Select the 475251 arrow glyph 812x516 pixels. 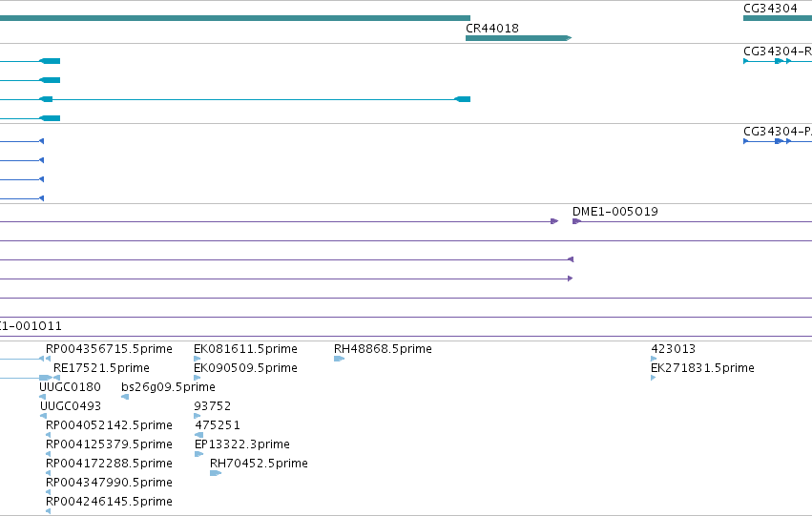coord(198,435)
